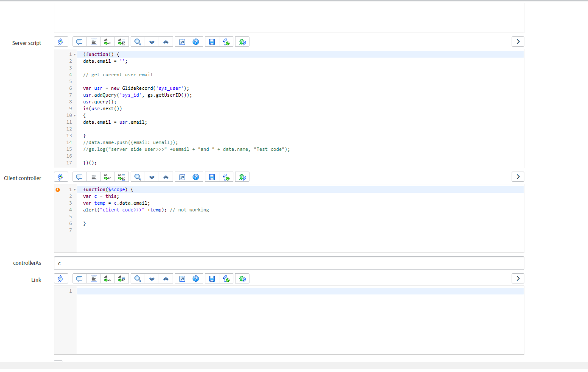Expand the side panel arrow for Client controller

point(518,177)
